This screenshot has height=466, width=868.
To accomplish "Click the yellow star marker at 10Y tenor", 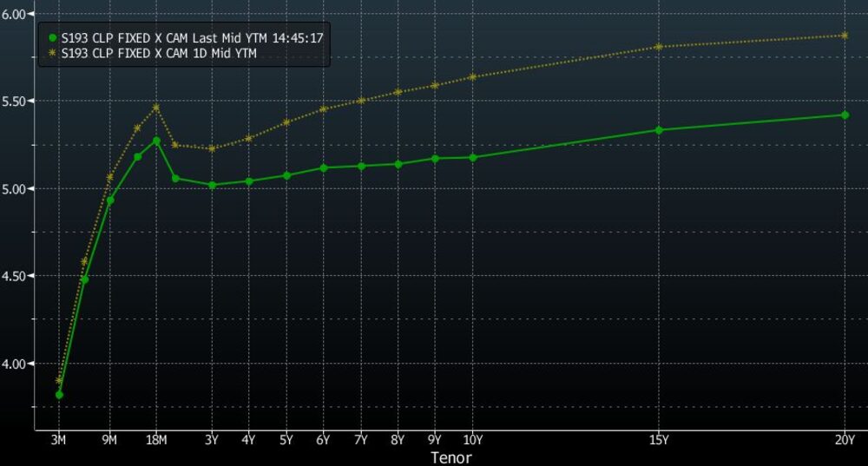I will point(472,77).
